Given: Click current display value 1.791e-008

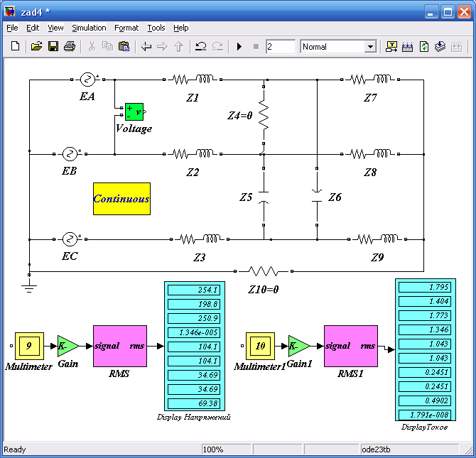Looking at the screenshot, I should pyautogui.click(x=425, y=415).
